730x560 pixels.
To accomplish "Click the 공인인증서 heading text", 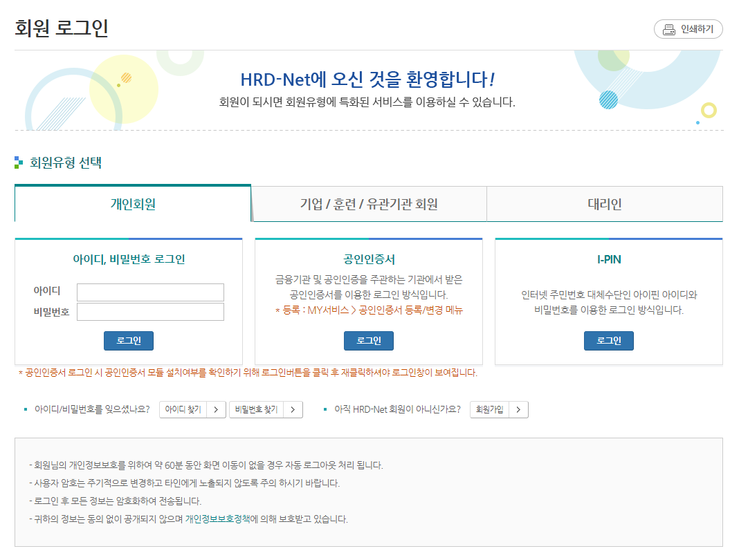I will (x=369, y=259).
